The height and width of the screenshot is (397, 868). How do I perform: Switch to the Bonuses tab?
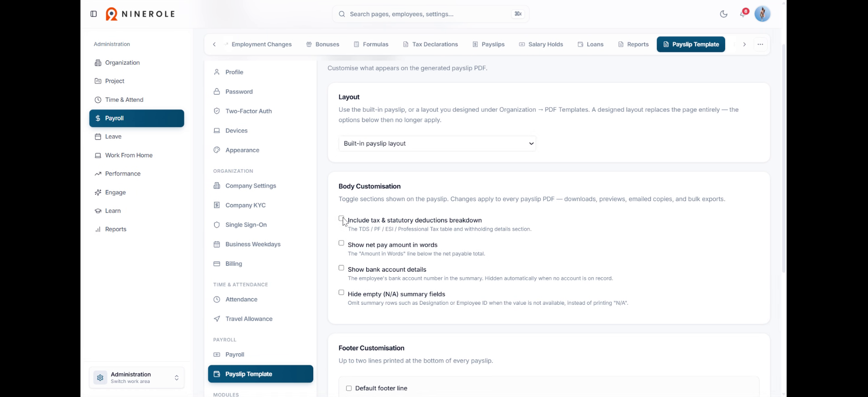[x=323, y=44]
